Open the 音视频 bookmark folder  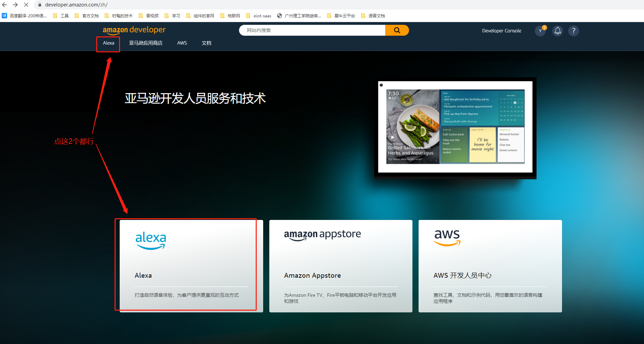149,16
